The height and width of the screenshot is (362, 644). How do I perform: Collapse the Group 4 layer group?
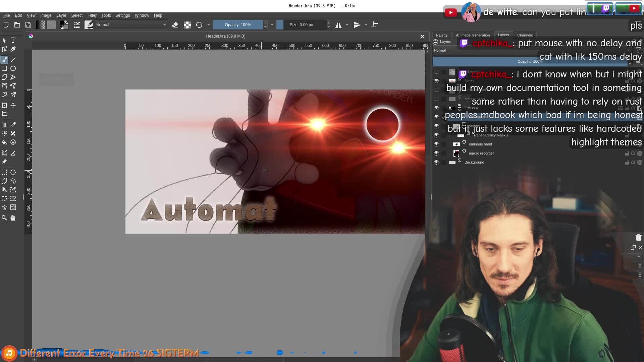click(460, 109)
